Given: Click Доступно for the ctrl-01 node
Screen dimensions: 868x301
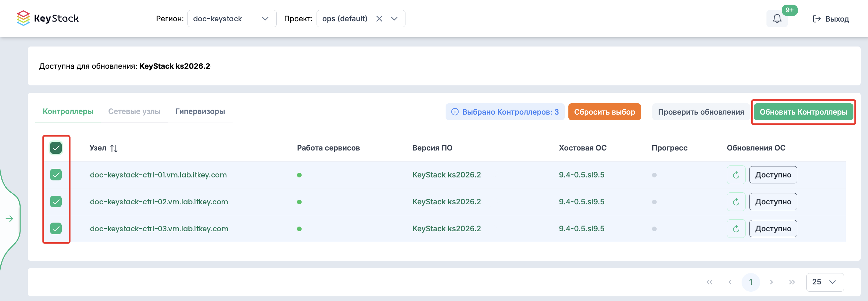Looking at the screenshot, I should tap(773, 175).
